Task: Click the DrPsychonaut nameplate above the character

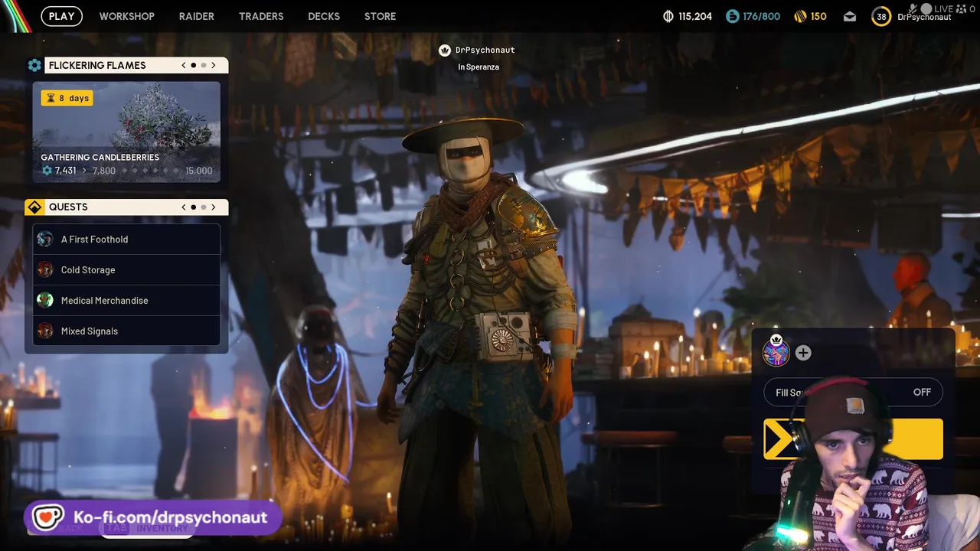Action: coord(485,50)
